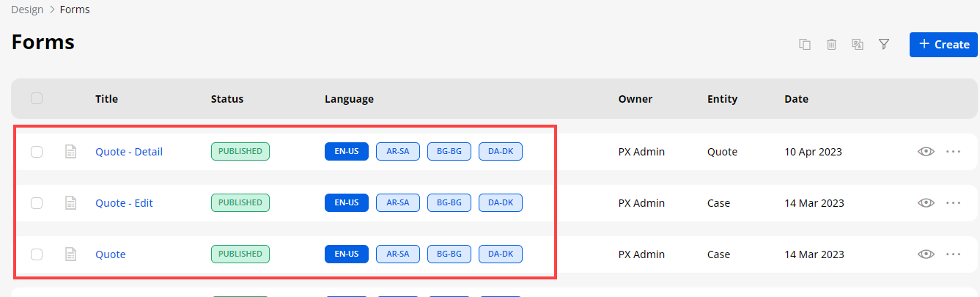Preview Quote - Edit with eye icon
980x297 pixels.
(926, 203)
